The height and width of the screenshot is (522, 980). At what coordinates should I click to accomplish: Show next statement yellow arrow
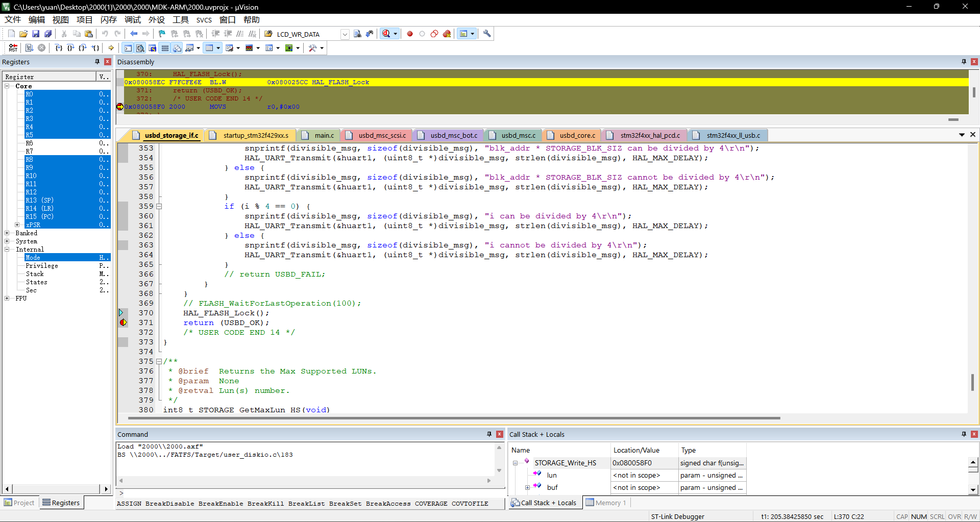[111, 48]
